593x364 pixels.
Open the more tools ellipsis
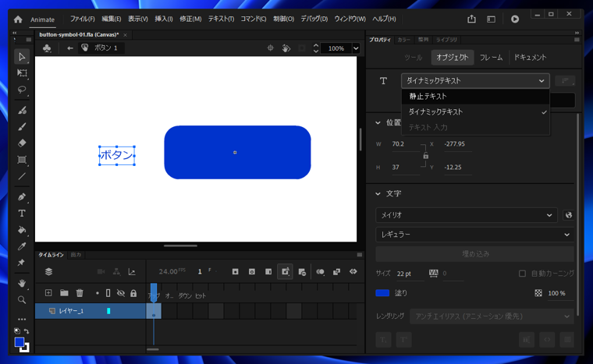[22, 320]
